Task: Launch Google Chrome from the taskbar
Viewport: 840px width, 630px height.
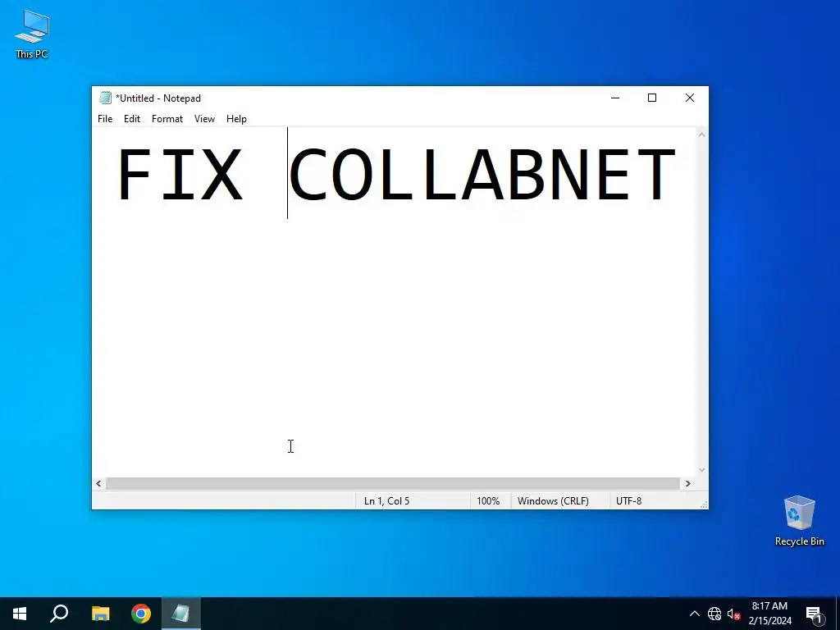Action: pos(141,614)
